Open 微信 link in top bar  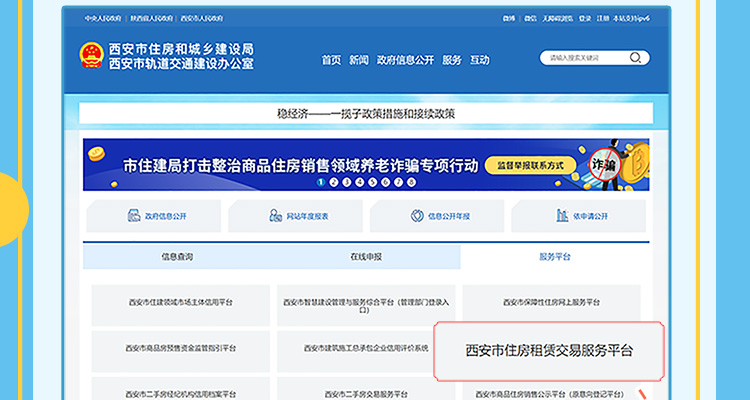530,19
